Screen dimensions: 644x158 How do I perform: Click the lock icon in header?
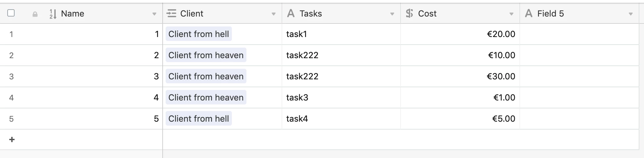pos(35,14)
